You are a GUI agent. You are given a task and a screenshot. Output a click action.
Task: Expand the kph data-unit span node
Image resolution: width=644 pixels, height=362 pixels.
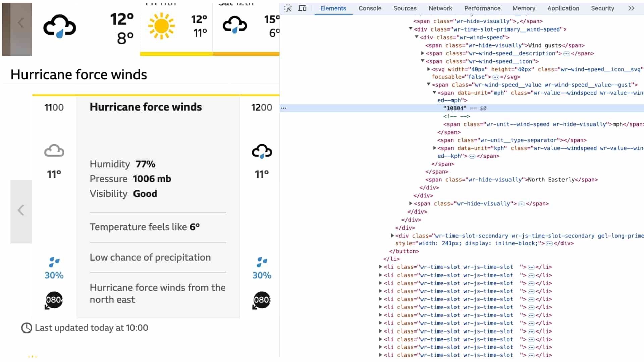(435, 148)
